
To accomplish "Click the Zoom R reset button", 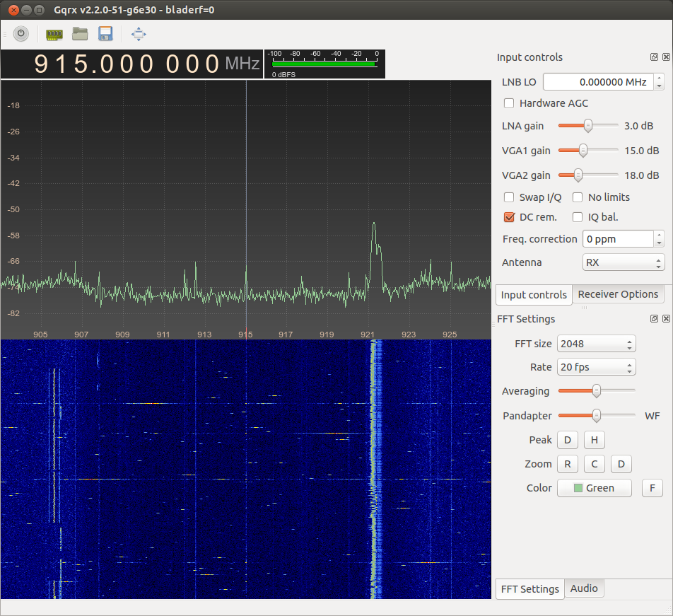I will pos(567,464).
